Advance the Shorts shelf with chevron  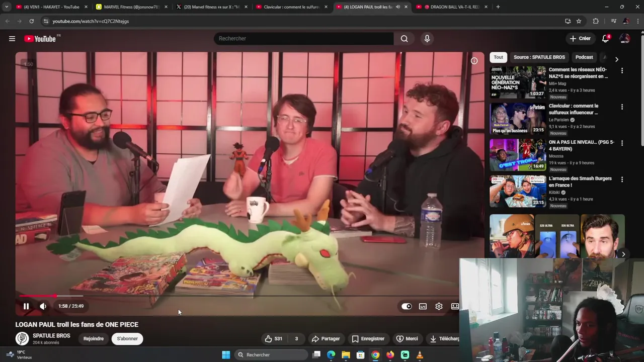623,254
